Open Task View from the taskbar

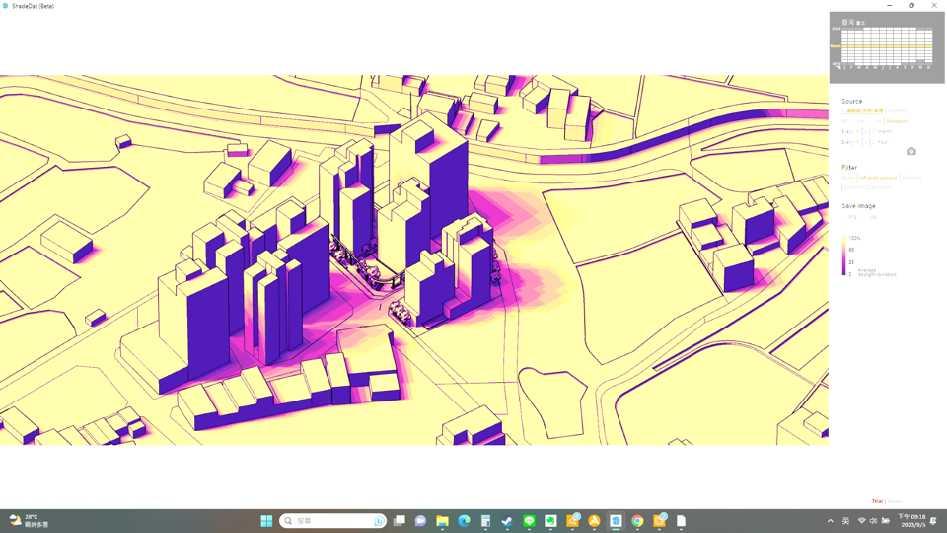399,521
